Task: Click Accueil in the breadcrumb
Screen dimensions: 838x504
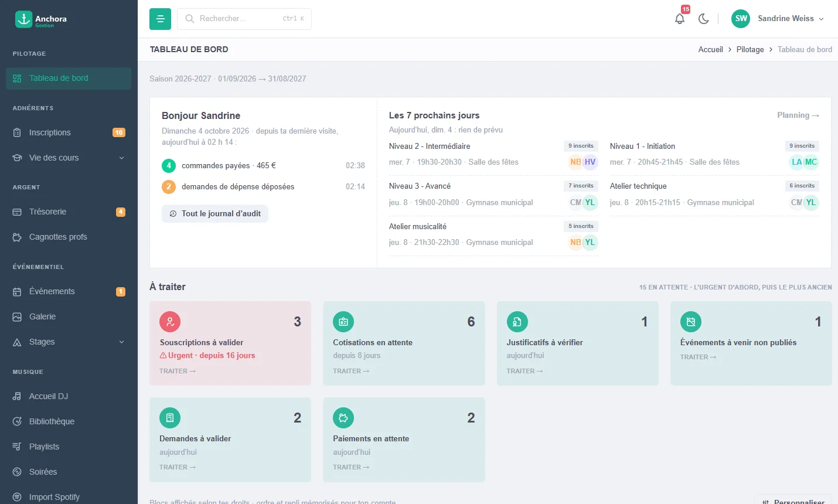Action: click(x=710, y=50)
